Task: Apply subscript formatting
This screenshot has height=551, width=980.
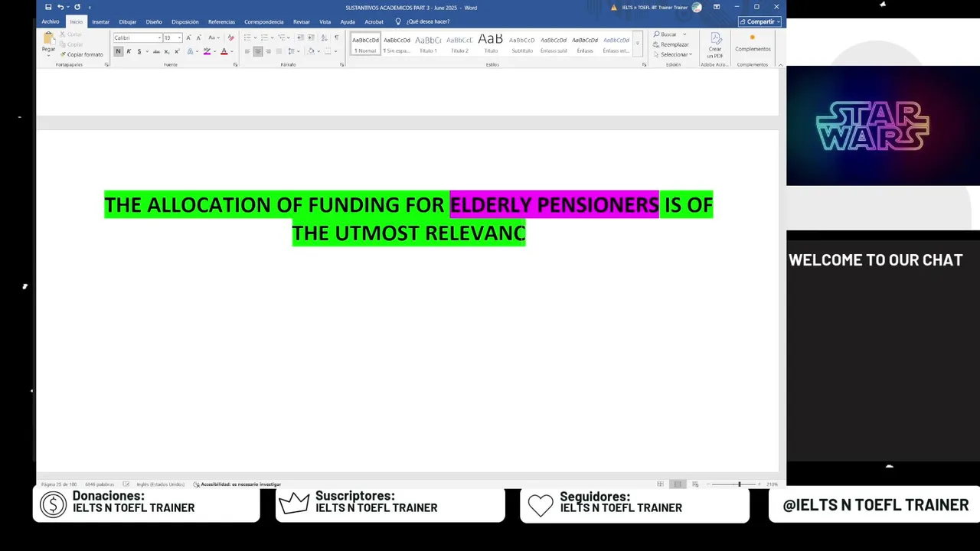Action: [167, 51]
